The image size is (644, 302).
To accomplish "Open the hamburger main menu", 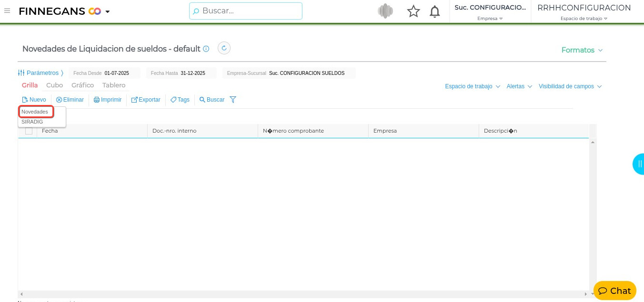I will pyautogui.click(x=7, y=10).
